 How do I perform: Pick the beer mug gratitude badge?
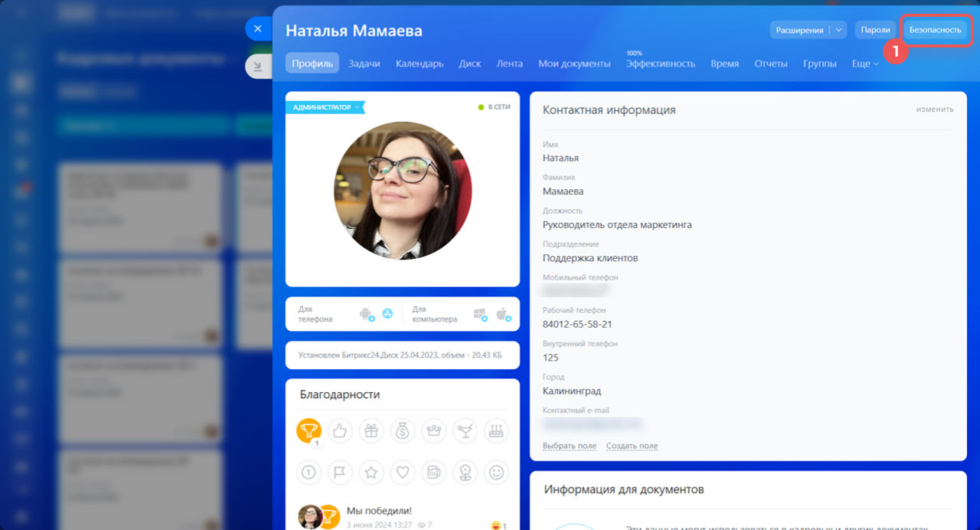434,473
